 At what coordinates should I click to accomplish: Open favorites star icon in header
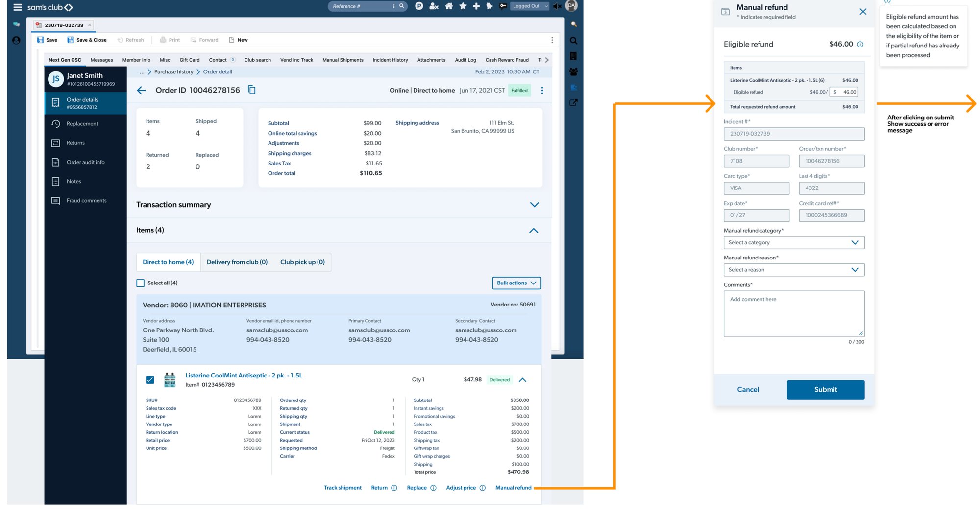pos(463,6)
